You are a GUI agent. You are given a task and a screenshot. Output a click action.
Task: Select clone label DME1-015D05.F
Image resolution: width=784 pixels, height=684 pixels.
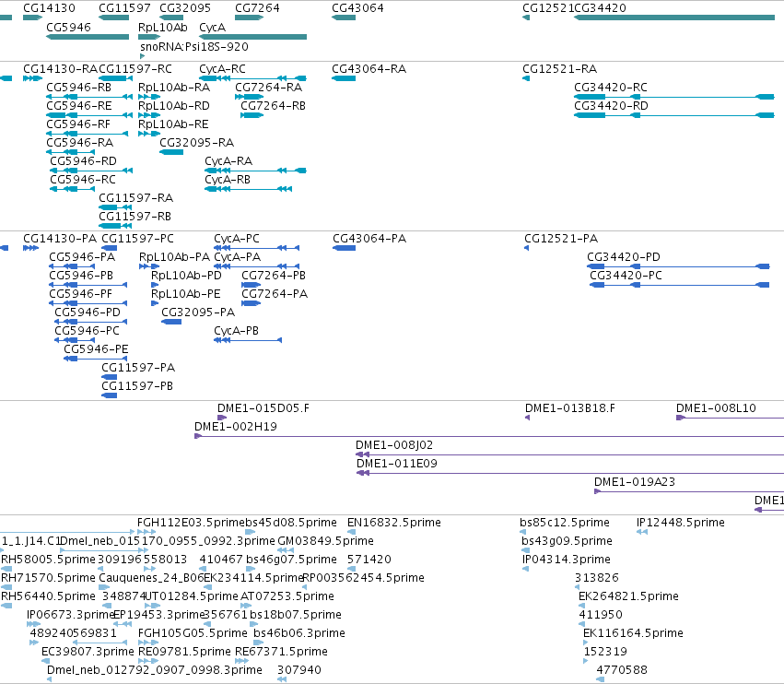coord(263,408)
